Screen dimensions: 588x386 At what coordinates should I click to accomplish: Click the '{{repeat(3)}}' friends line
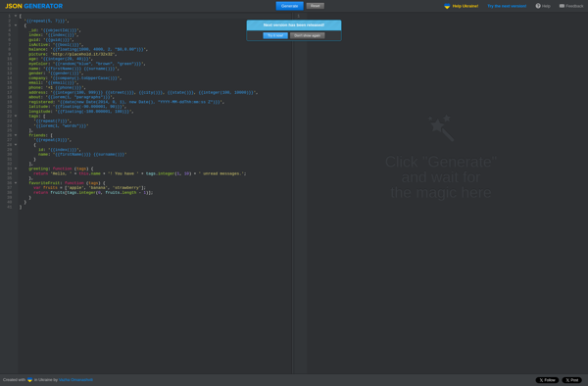pyautogui.click(x=53, y=140)
